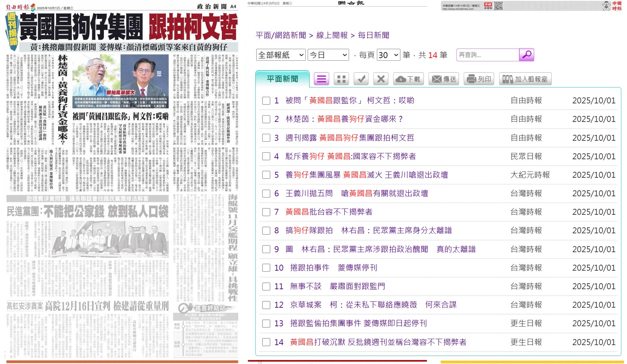Click the 高虹安涉貪案 headline
Screen dimensions: 627x364
(x=88, y=306)
